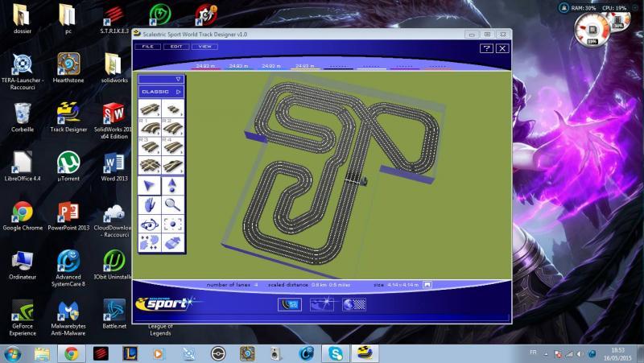Select the short straight track piece
644x363 pixels.
172,109
